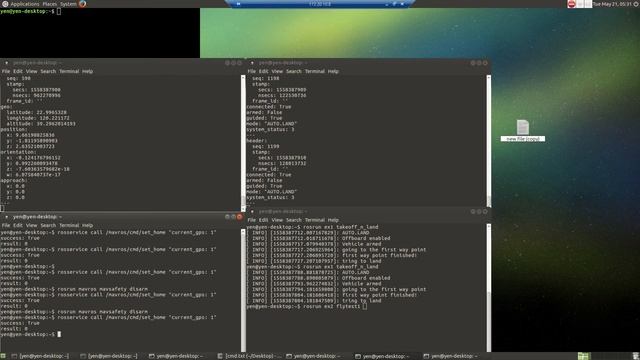Switch to cmd.txt (~/Desktop) taskbar entry
The image size is (640, 360).
[250, 356]
